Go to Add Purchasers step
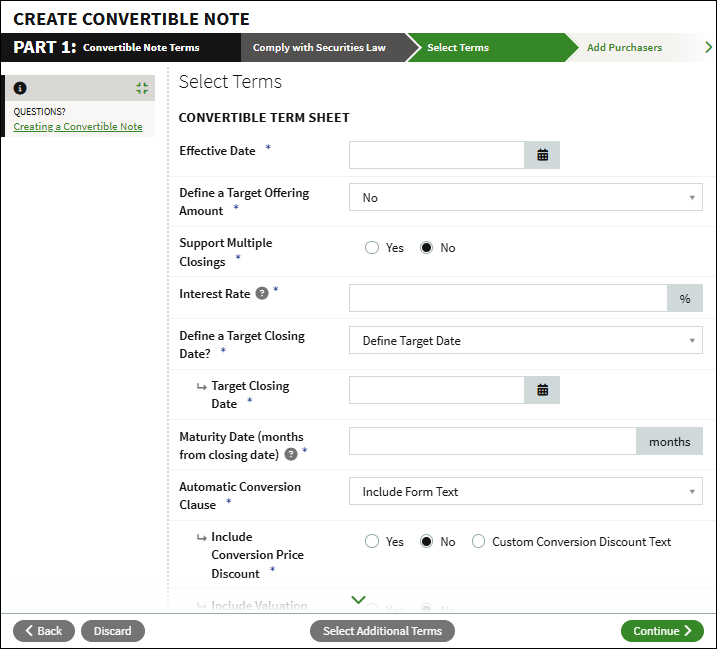The width and height of the screenshot is (717, 649). tap(624, 48)
